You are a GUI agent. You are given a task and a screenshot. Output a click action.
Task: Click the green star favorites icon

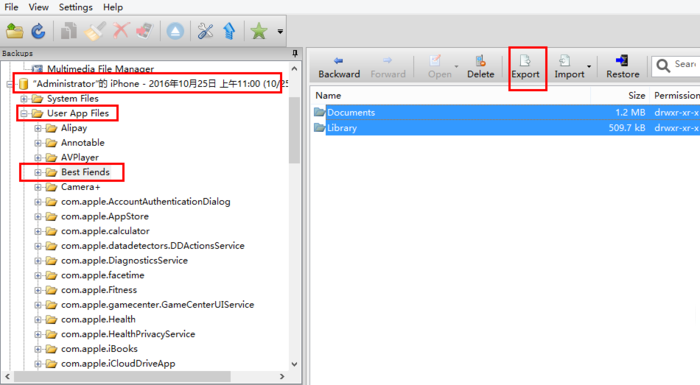[258, 31]
